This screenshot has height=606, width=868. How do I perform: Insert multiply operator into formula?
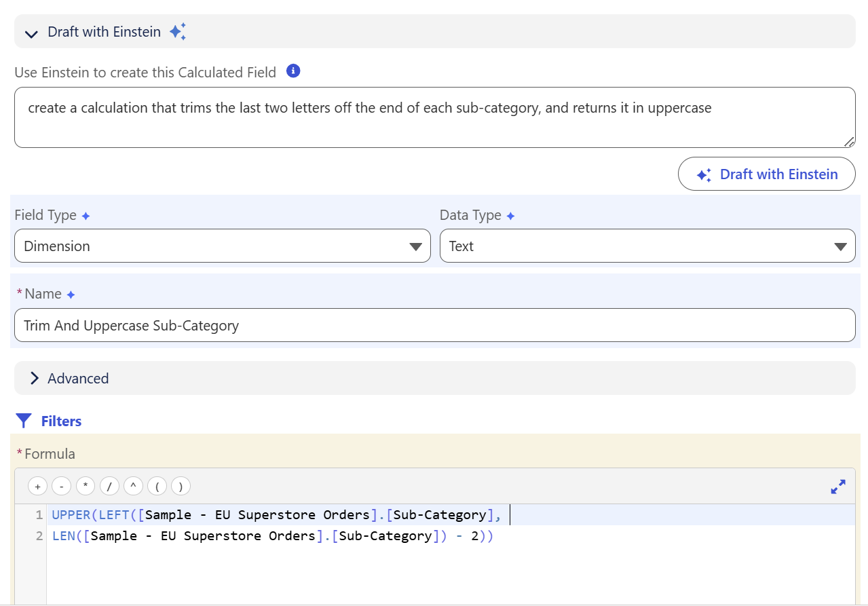tap(85, 486)
